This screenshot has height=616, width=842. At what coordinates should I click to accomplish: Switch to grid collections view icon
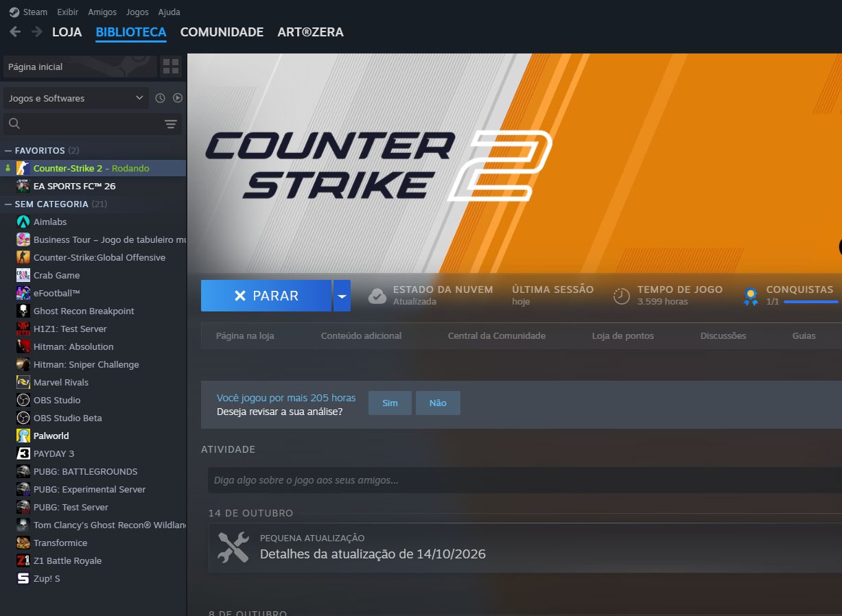171,67
